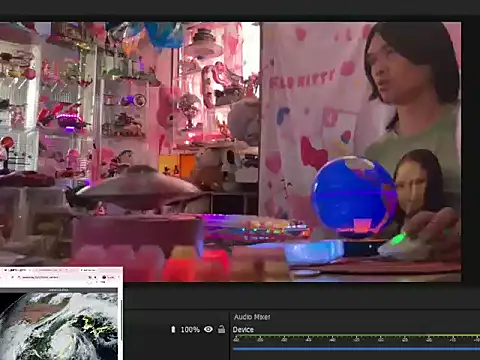Image resolution: width=480 pixels, height=360 pixels.
Task: Toggle the padlock lock icon
Action: [221, 329]
